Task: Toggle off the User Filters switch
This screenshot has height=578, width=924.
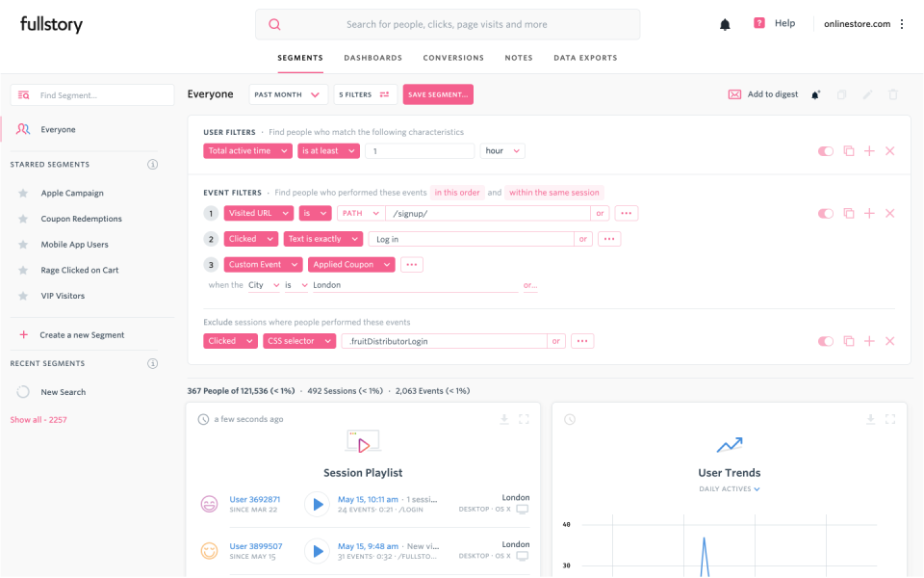Action: coord(826,150)
